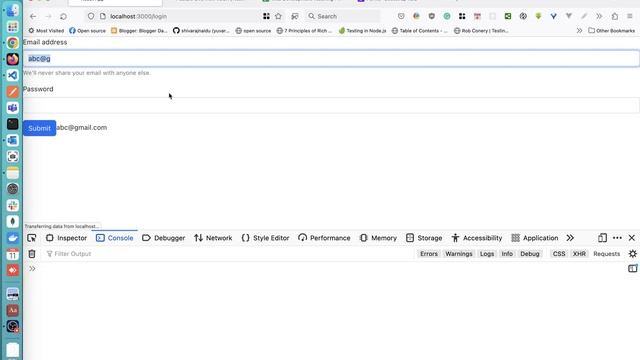Open Google Chrome from the dock
This screenshot has height=360, width=640.
(x=13, y=43)
